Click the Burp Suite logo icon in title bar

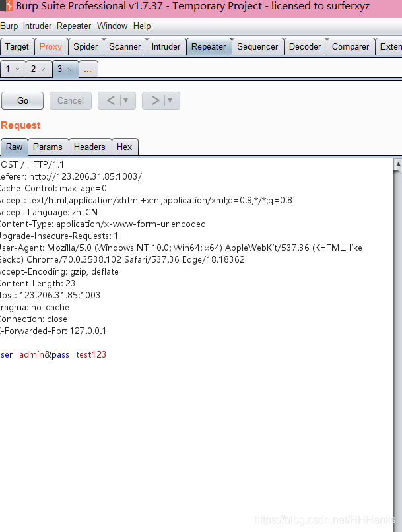point(7,6)
